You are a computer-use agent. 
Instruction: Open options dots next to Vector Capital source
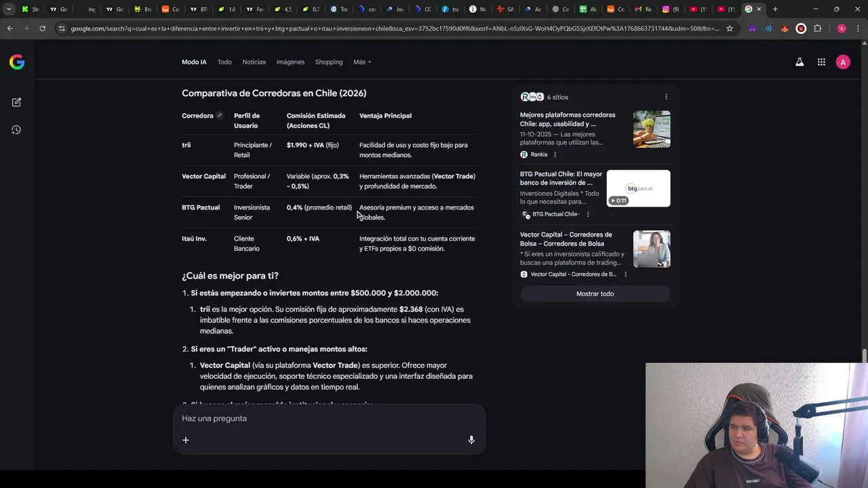pos(625,274)
